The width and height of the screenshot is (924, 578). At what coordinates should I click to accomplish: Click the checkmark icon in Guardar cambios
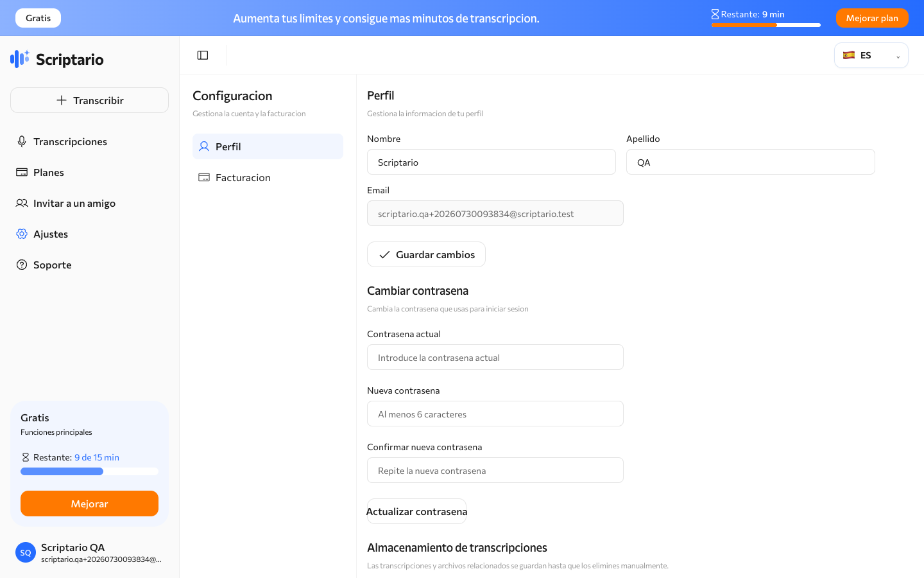coord(384,255)
